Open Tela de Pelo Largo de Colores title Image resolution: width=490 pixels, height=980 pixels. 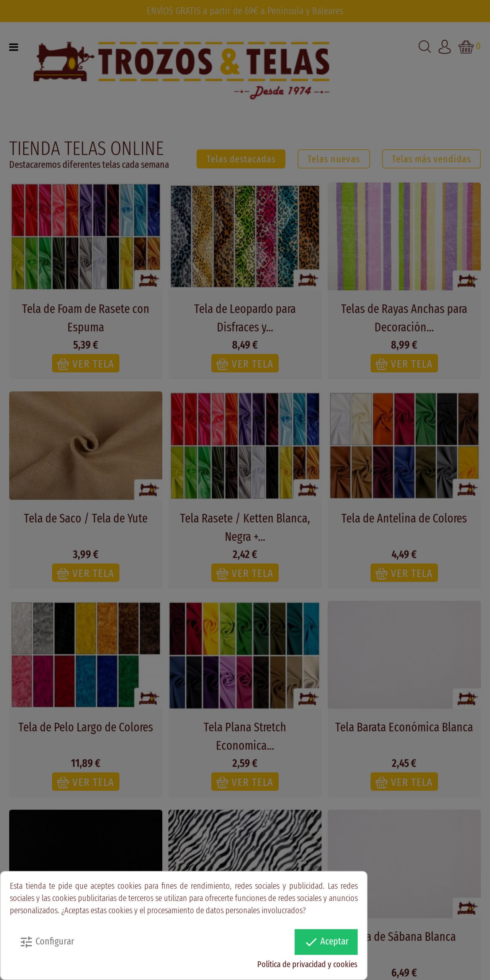pyautogui.click(x=86, y=727)
